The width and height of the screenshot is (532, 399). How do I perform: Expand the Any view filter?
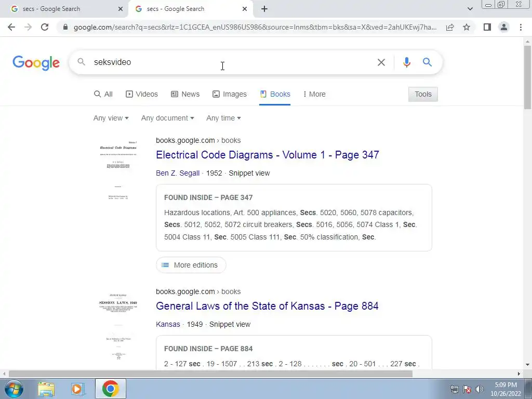[111, 118]
